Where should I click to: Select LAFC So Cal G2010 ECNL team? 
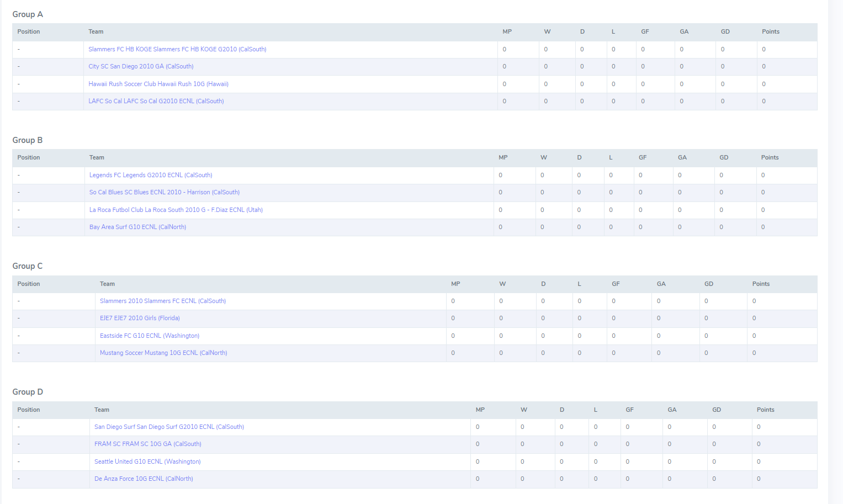[x=156, y=101]
